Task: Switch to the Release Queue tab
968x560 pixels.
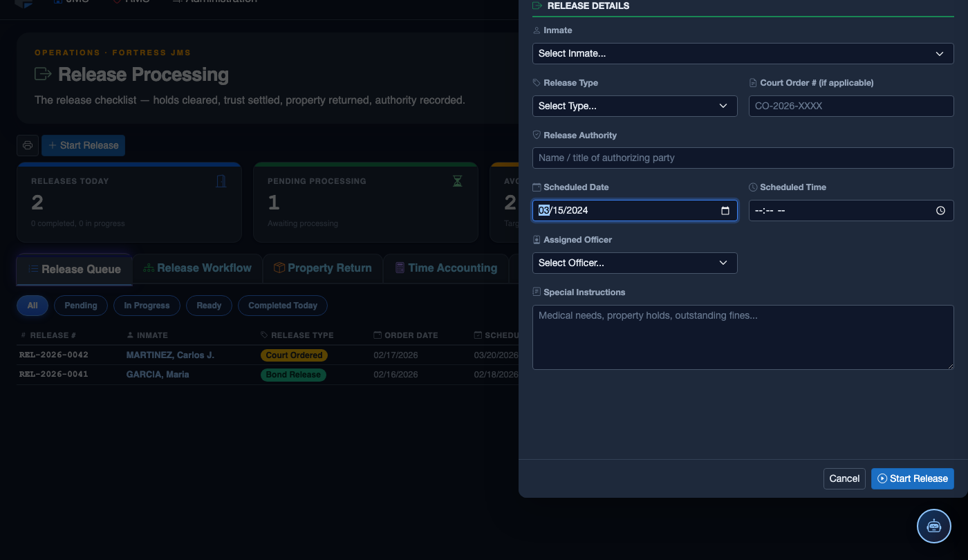Action: pos(74,270)
